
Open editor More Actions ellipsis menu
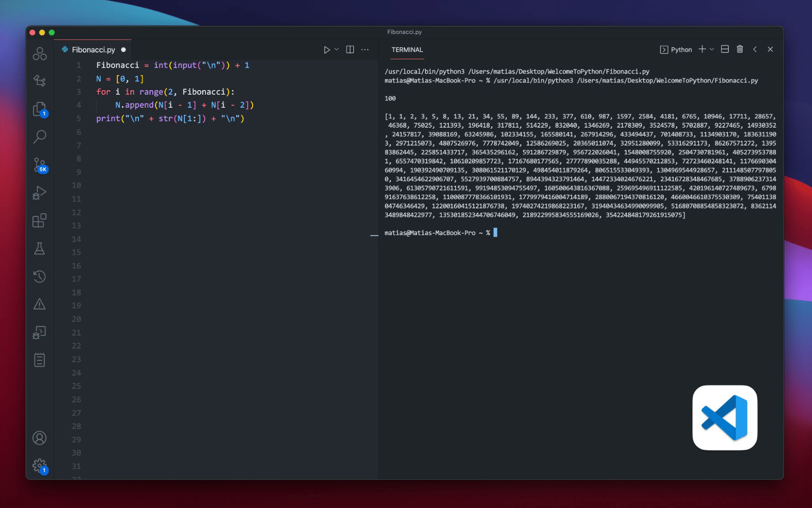point(365,50)
